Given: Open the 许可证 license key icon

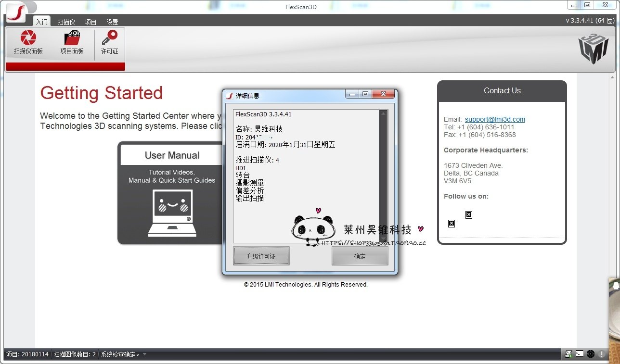Looking at the screenshot, I should (x=110, y=42).
